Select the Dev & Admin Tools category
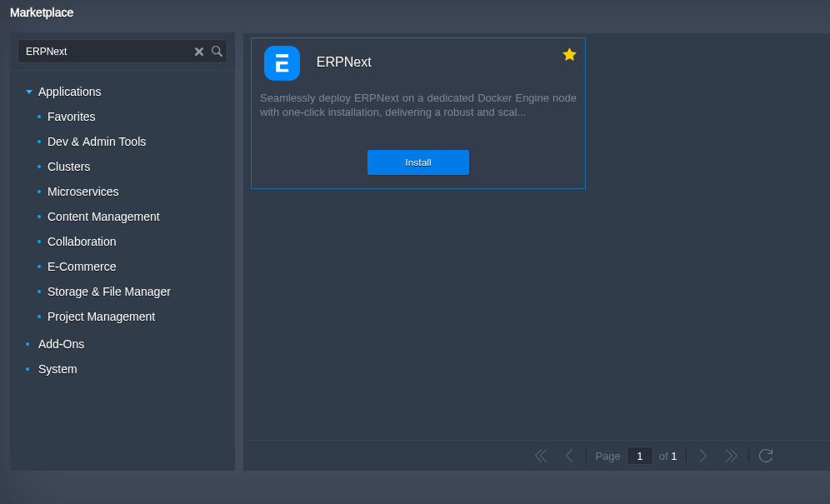 [x=97, y=142]
